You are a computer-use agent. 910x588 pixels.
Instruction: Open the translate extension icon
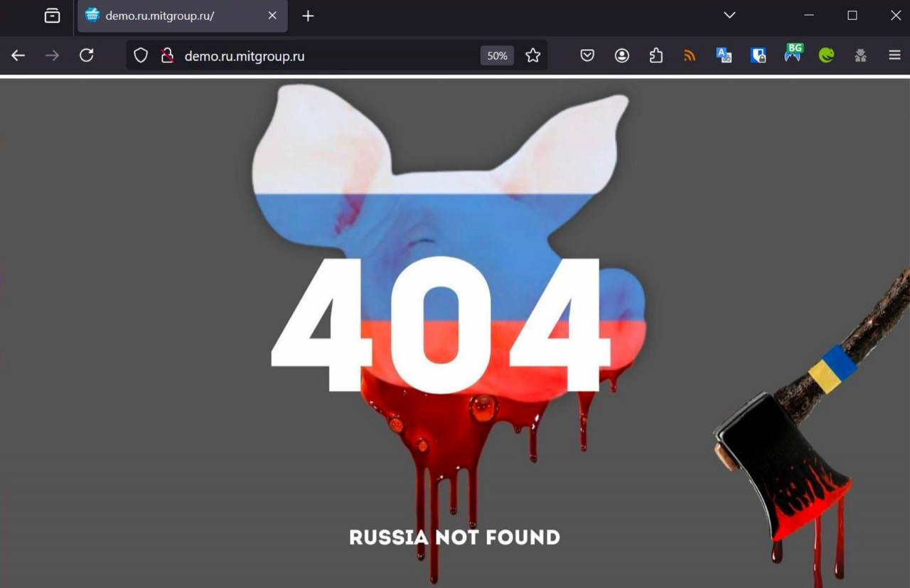pos(724,55)
